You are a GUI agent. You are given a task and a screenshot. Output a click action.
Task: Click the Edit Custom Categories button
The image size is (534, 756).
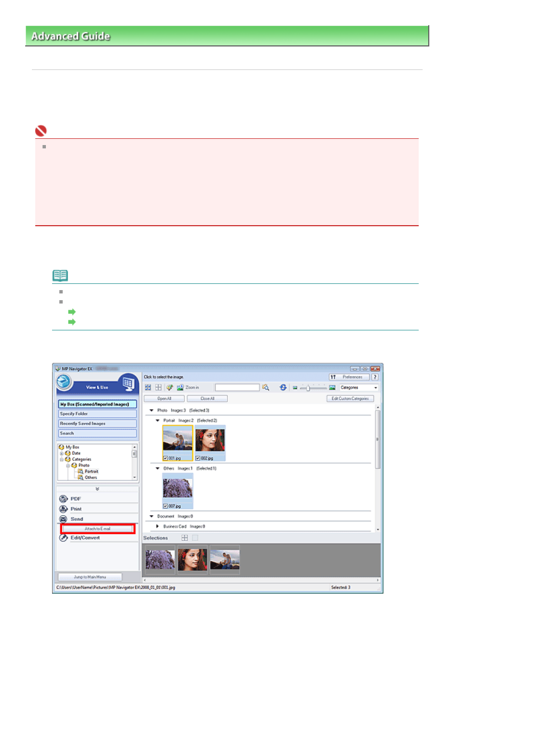coord(350,399)
